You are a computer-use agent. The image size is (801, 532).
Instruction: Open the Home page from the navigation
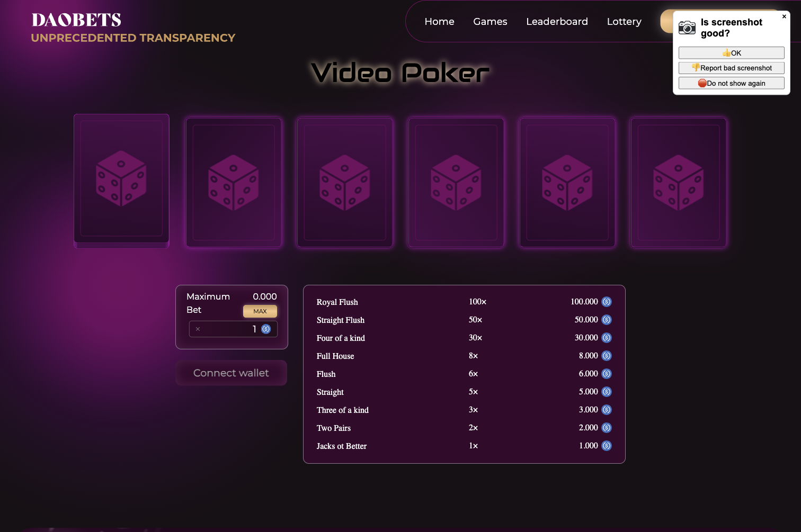point(439,21)
